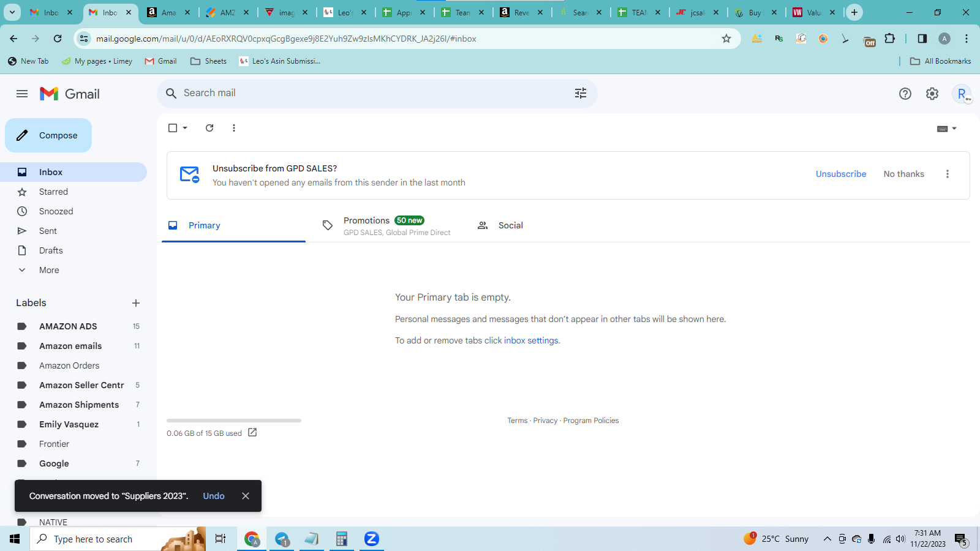This screenshot has width=980, height=551.
Task: Click the Compose button
Action: (48, 135)
